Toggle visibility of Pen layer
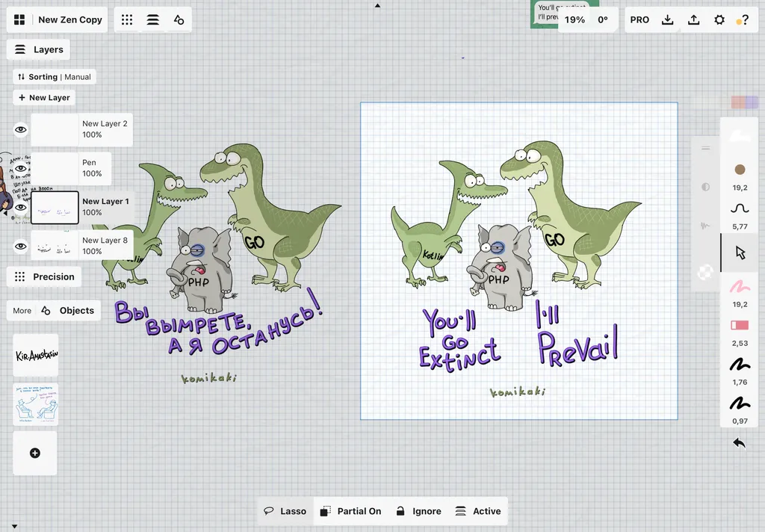 pyautogui.click(x=20, y=168)
